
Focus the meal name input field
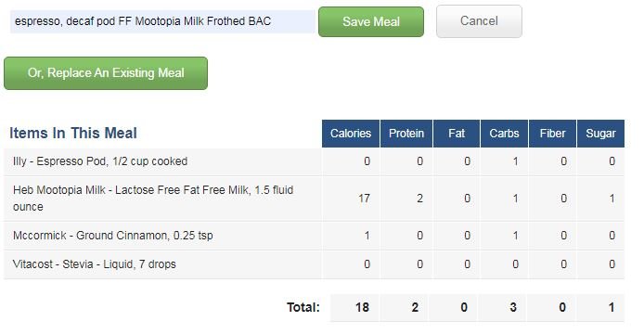tap(162, 21)
